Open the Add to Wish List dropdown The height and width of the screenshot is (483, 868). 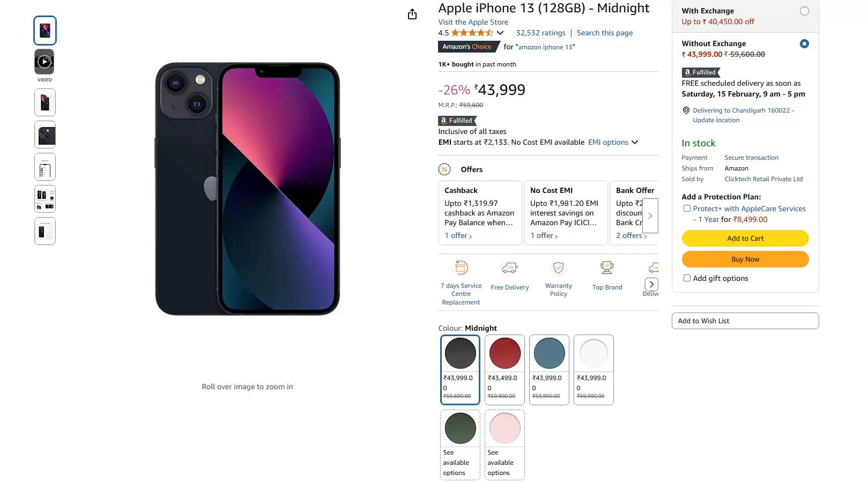click(745, 321)
